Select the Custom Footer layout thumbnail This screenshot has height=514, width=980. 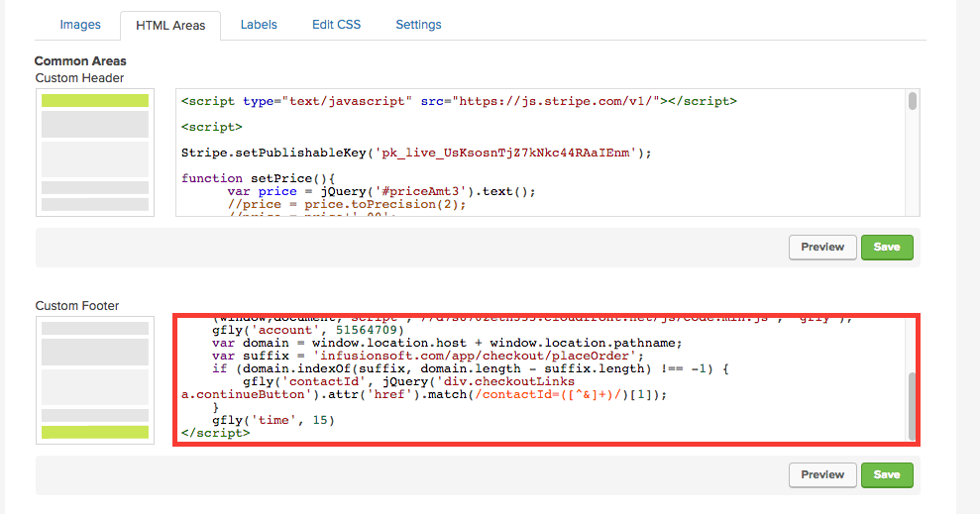(x=95, y=380)
